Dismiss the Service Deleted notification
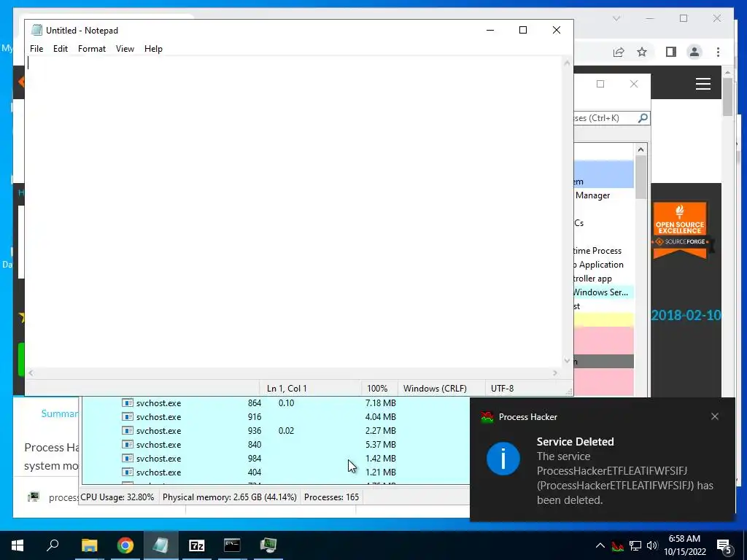This screenshot has height=560, width=747. 715,416
